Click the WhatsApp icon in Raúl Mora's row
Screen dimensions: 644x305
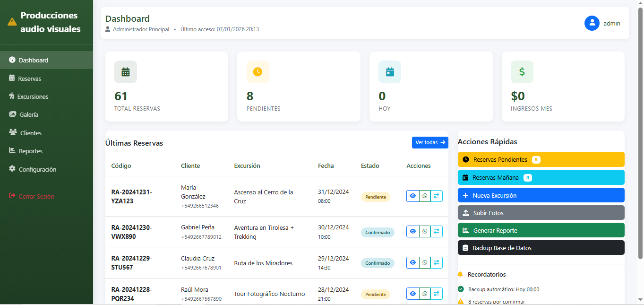(x=425, y=294)
